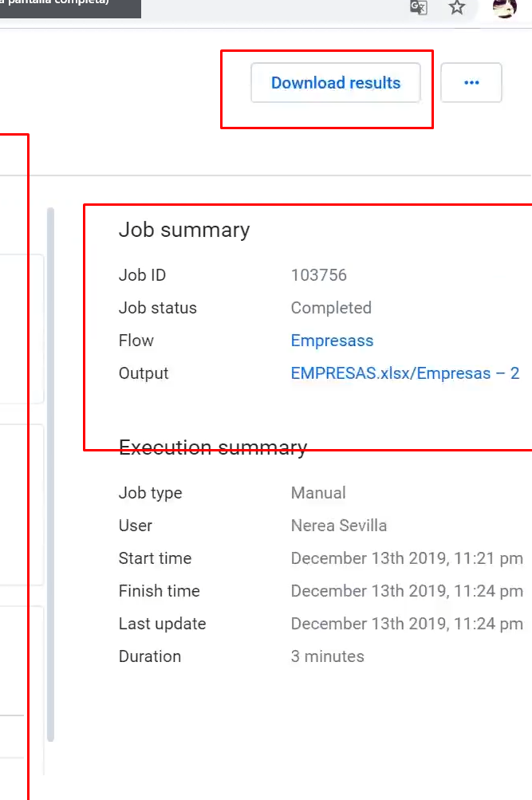Open the browser profile avatar
The image size is (532, 800).
(504, 7)
